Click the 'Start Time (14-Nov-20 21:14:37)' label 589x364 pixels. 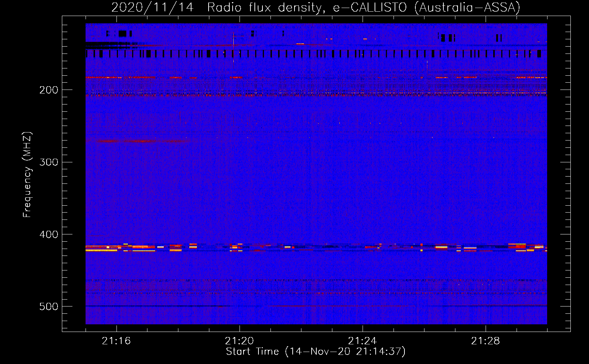click(316, 352)
